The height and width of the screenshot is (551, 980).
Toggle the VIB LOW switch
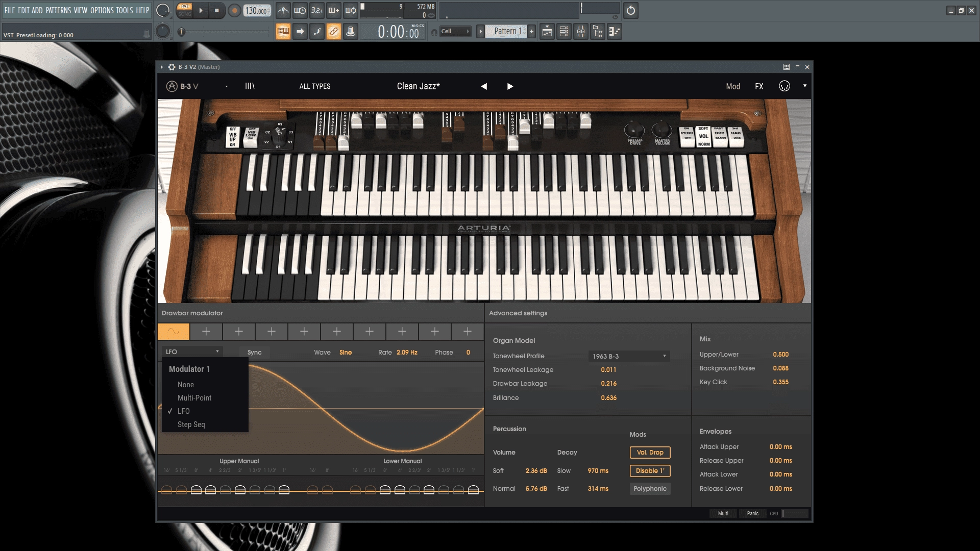coord(251,137)
